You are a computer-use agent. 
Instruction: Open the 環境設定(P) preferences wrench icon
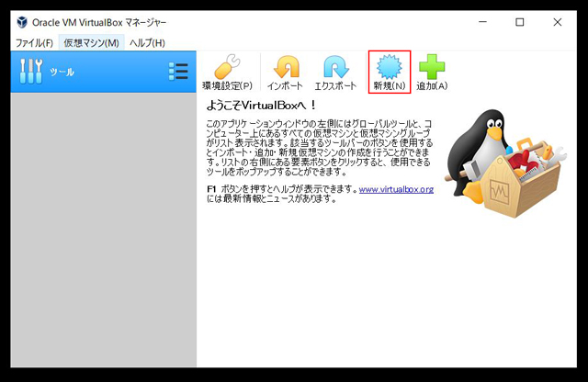[x=227, y=72]
